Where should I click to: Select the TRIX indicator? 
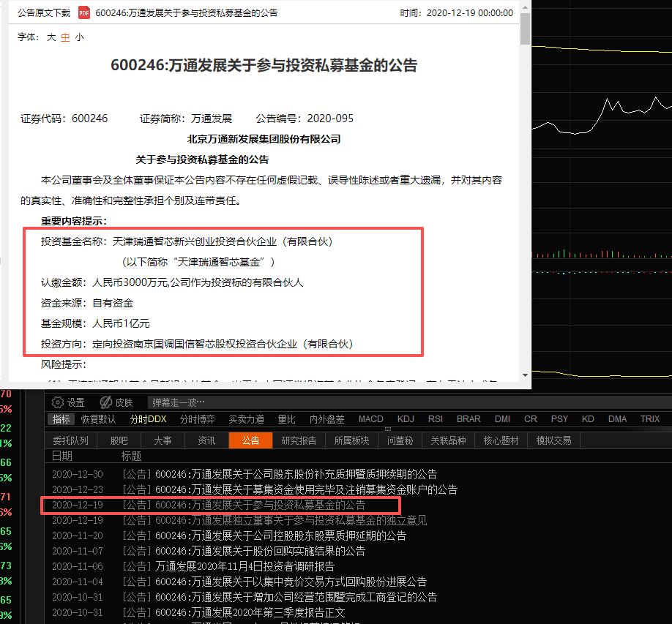(650, 419)
